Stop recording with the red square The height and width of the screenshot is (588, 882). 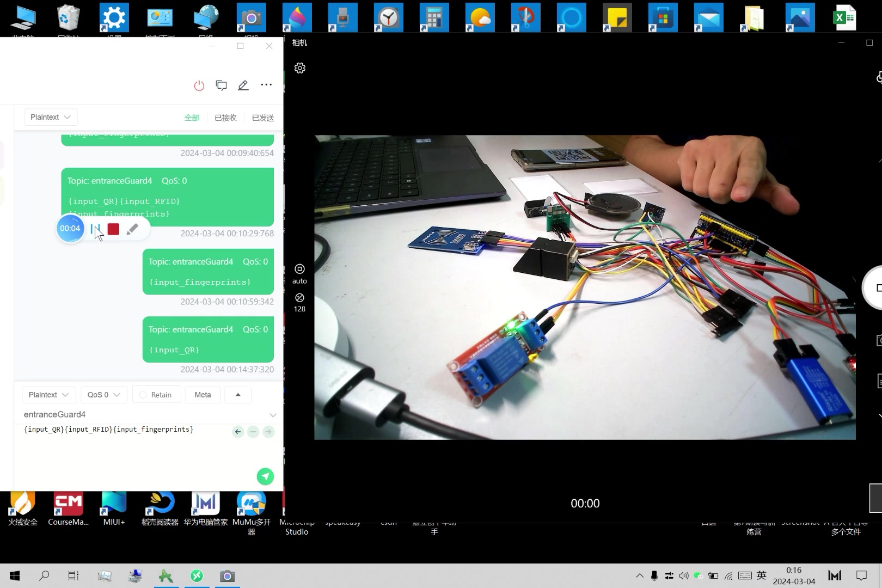(113, 229)
